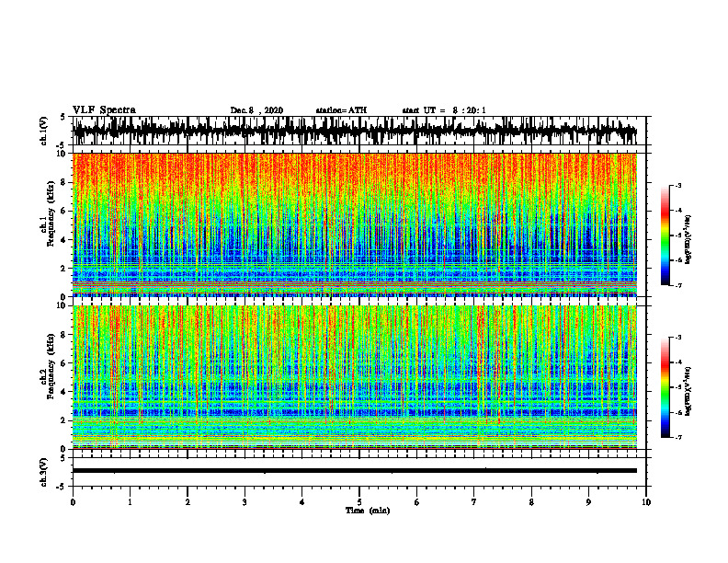The image size is (728, 563).
Task: Click time axis tick label "10" at axis end
Action: 646,502
